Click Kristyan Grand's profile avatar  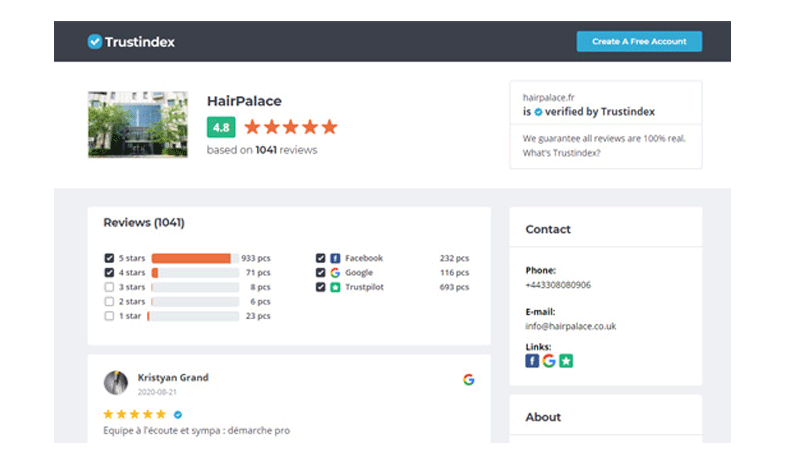116,382
